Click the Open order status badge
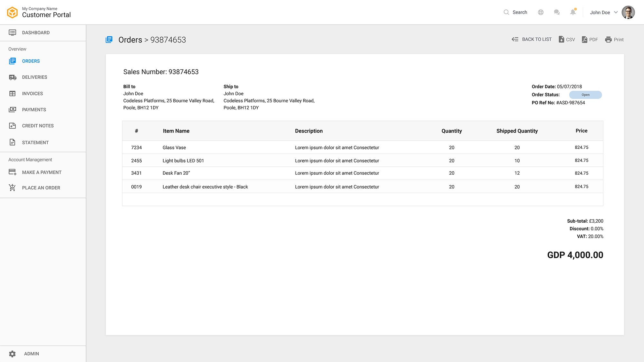Image resolution: width=644 pixels, height=362 pixels. pyautogui.click(x=585, y=95)
